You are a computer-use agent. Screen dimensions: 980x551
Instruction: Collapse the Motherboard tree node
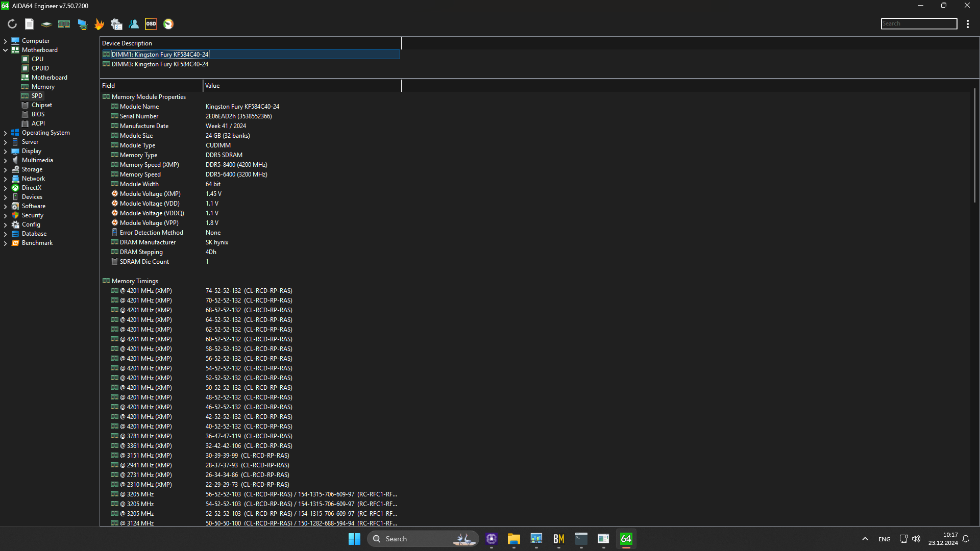click(5, 50)
